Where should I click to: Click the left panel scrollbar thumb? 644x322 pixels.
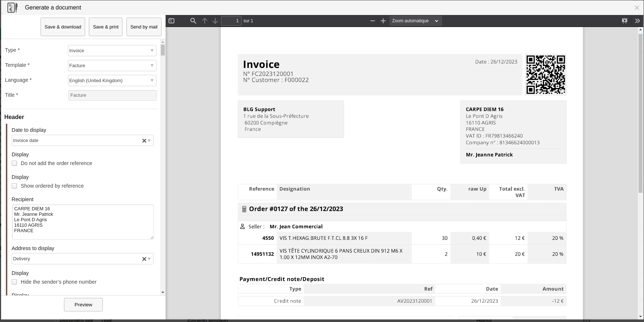(163, 50)
